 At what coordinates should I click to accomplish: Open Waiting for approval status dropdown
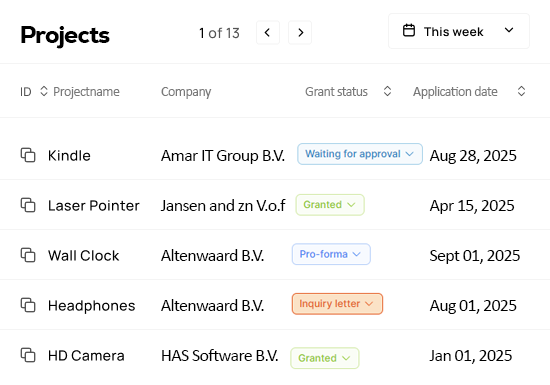(x=360, y=154)
